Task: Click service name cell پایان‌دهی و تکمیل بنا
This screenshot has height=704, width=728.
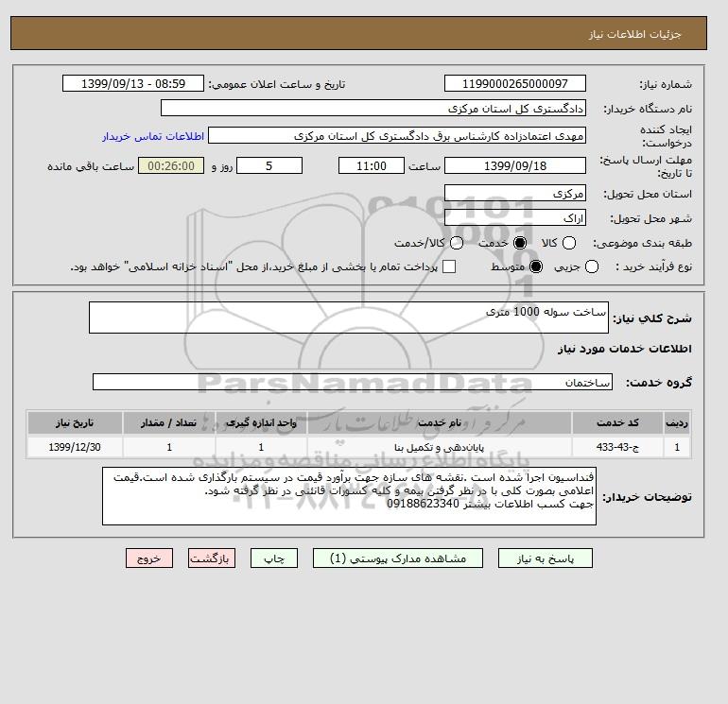Action: [x=440, y=447]
